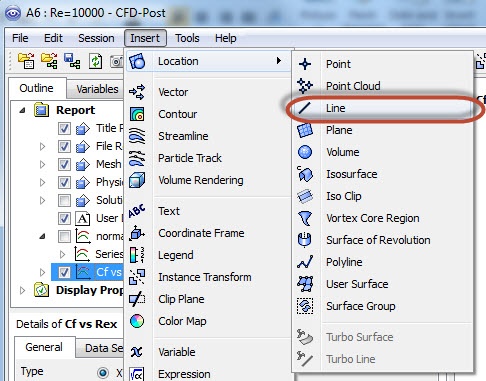Screen dimensions: 486x381
Task: Check the norma chart checkbox
Action: click(64, 236)
